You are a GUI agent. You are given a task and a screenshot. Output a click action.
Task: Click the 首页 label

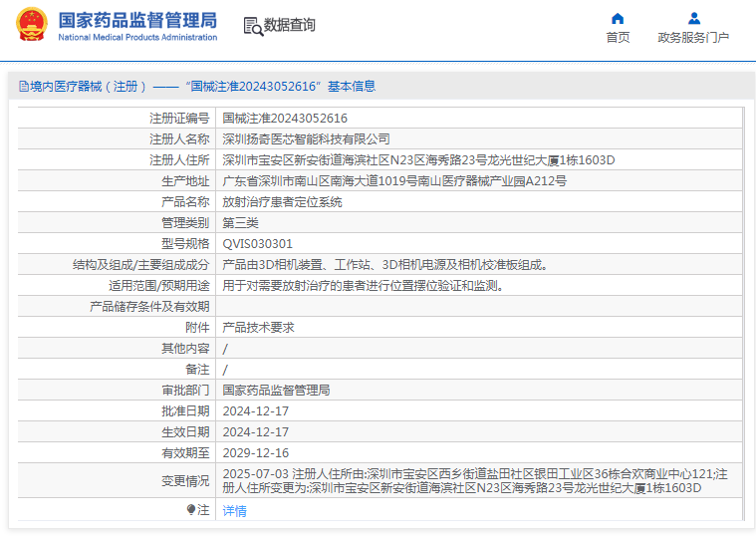point(618,37)
